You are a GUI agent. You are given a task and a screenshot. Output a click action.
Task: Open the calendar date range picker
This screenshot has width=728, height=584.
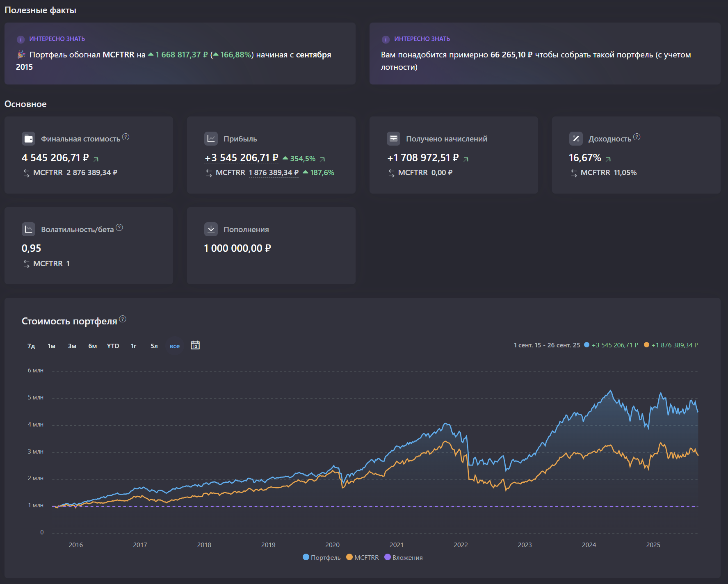pyautogui.click(x=195, y=345)
